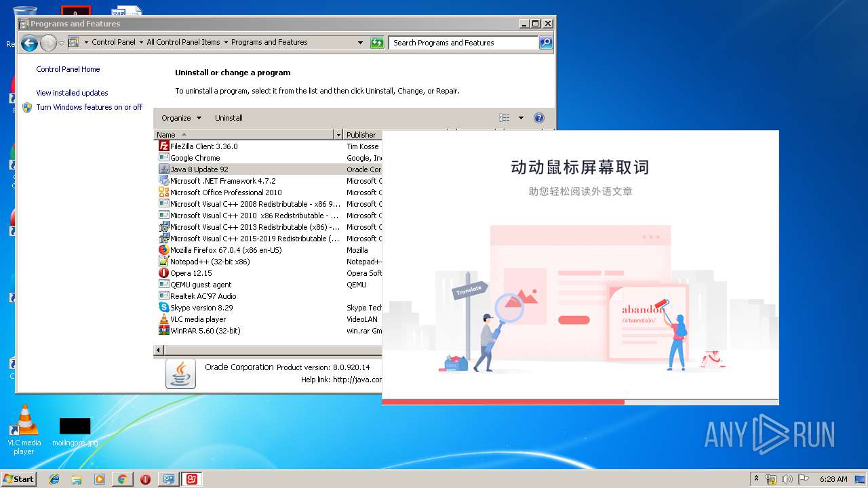Select Microsoft Visual C++ 2010 x86 Redistributable row
Screen dimensions: 868x488
(269, 215)
